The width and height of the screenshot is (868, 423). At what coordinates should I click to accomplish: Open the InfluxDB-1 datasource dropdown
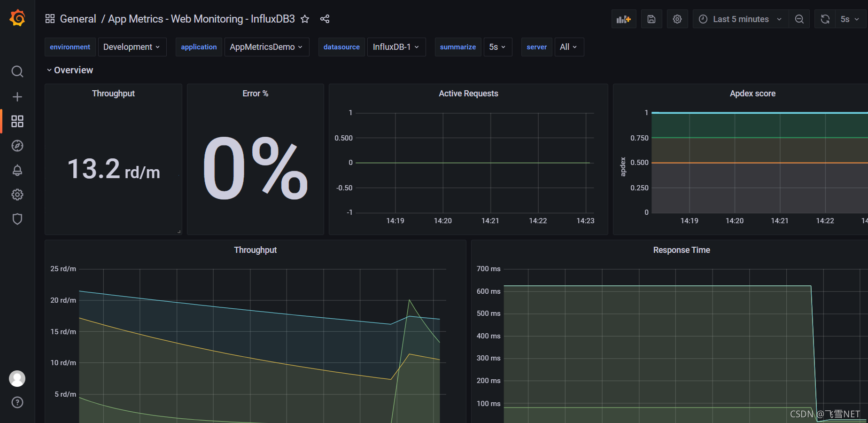[x=396, y=47]
